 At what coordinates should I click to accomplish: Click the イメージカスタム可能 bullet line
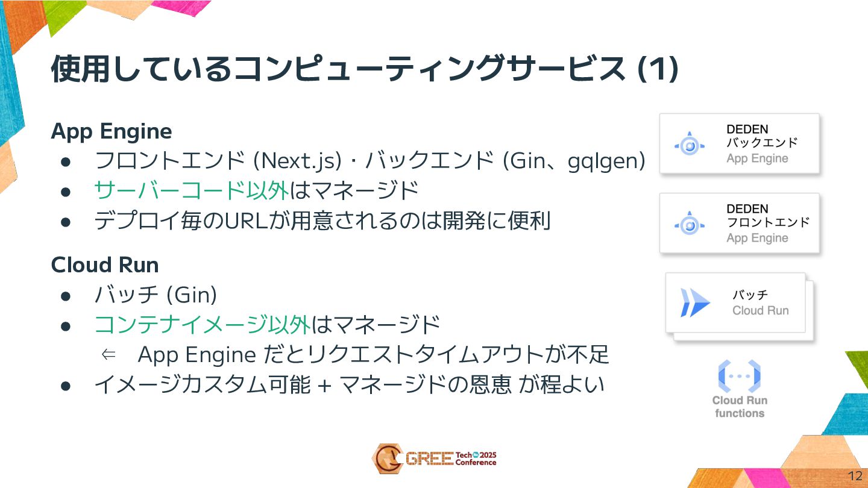tap(349, 384)
